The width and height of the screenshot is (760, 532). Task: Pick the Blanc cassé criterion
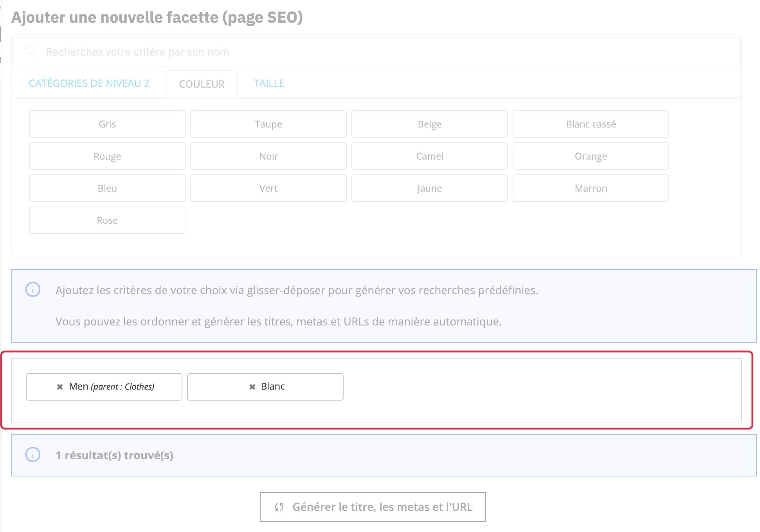point(591,124)
